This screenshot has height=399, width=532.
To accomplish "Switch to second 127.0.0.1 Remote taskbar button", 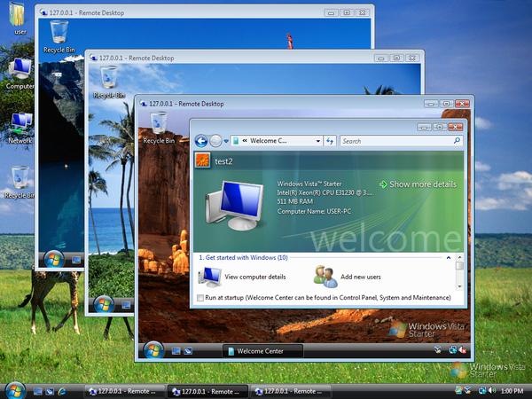I will 207,392.
